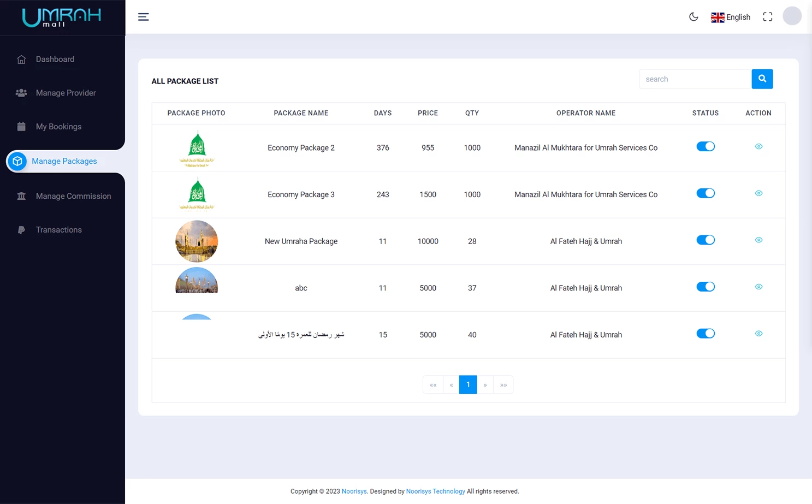Image resolution: width=812 pixels, height=504 pixels.
Task: View details of Economy Package 3
Action: [x=758, y=193]
